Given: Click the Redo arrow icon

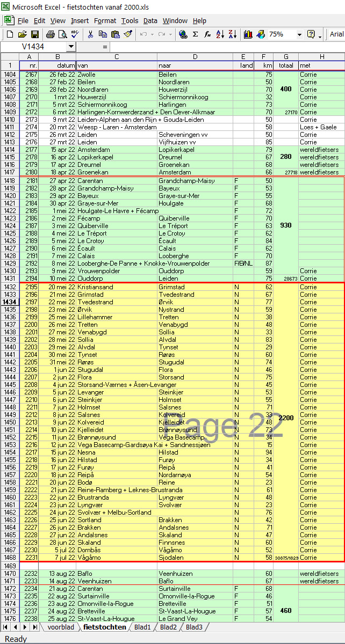Looking at the screenshot, I should [162, 34].
